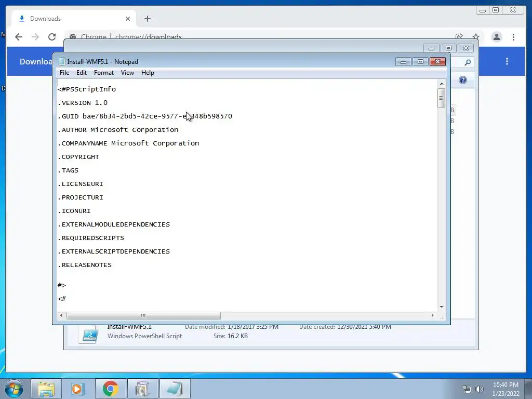Click the Notepad vertical scrollbar down arrow
The width and height of the screenshot is (532, 399).
coord(442,307)
